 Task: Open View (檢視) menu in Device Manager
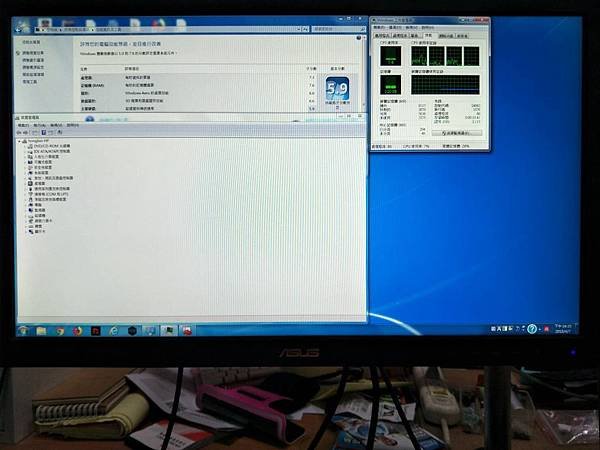tap(56, 125)
